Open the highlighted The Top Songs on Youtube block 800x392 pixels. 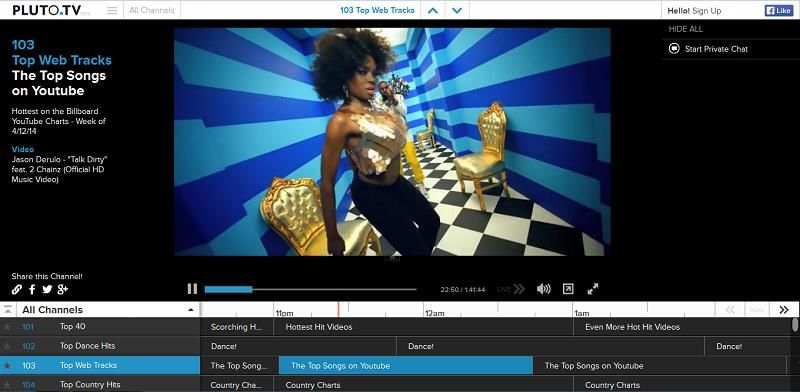tap(406, 365)
